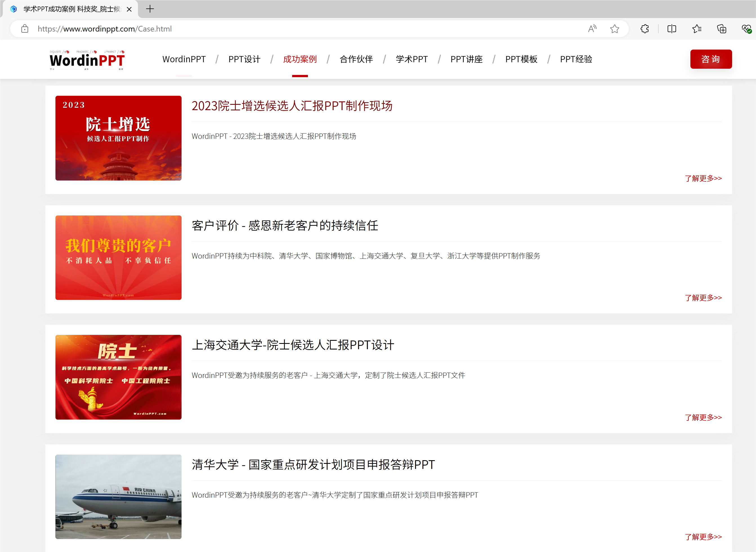Open the Favorites list icon
756x552 pixels.
[x=697, y=29]
